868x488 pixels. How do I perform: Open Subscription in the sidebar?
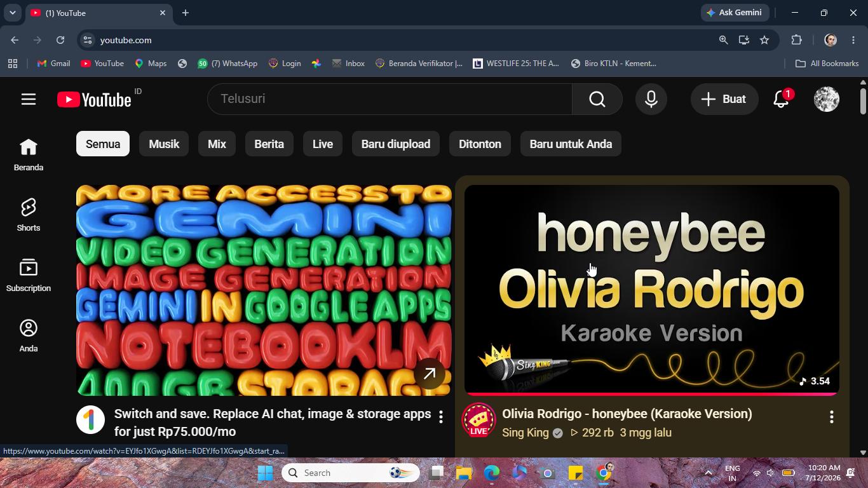pos(29,275)
